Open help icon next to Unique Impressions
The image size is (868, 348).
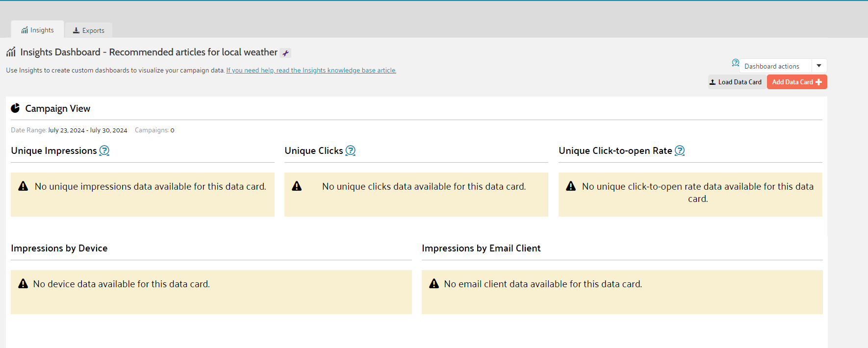(x=104, y=150)
